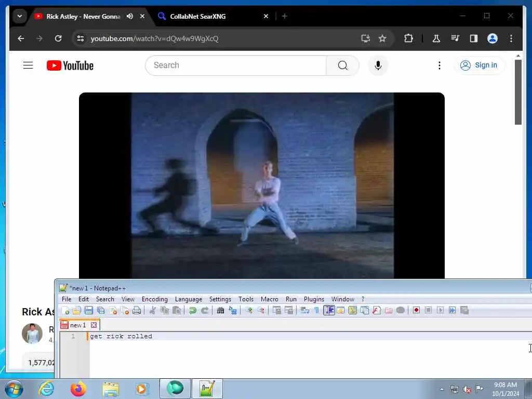Click the Zoom In icon in Notepad++
The width and height of the screenshot is (532, 399).
[x=249, y=310]
